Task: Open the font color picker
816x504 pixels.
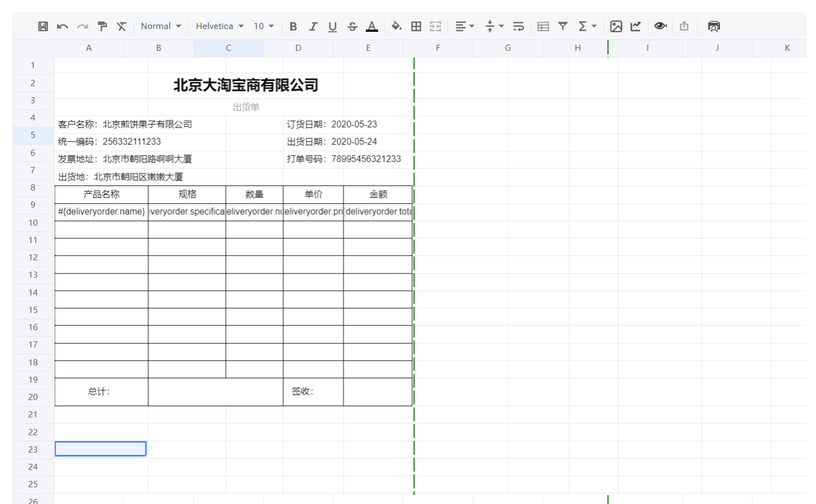Action: point(373,26)
